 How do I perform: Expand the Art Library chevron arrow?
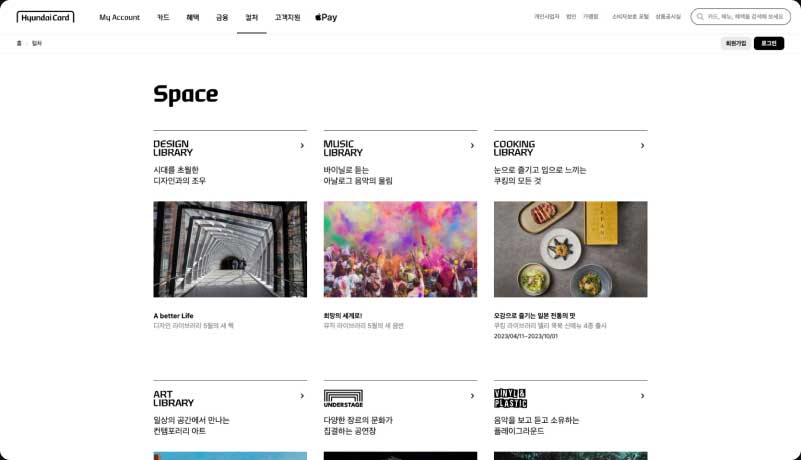(x=302, y=396)
